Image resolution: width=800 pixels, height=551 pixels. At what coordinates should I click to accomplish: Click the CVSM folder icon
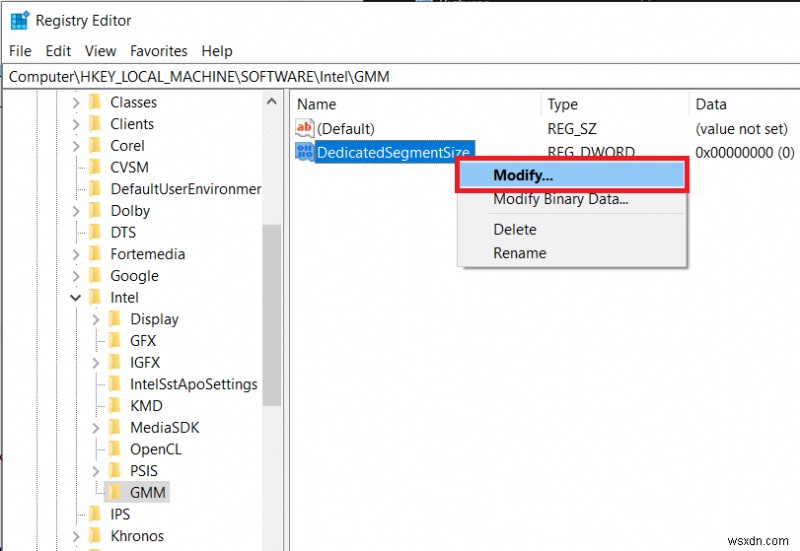95,167
